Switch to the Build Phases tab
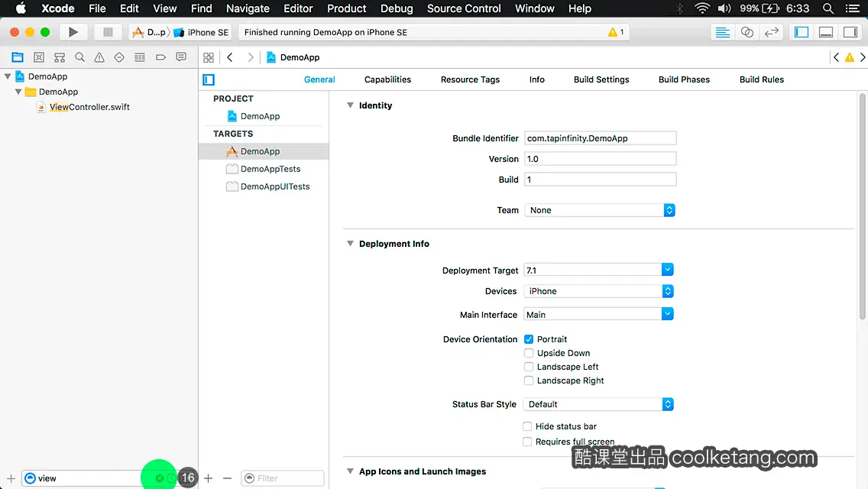This screenshot has height=489, width=868. 684,79
